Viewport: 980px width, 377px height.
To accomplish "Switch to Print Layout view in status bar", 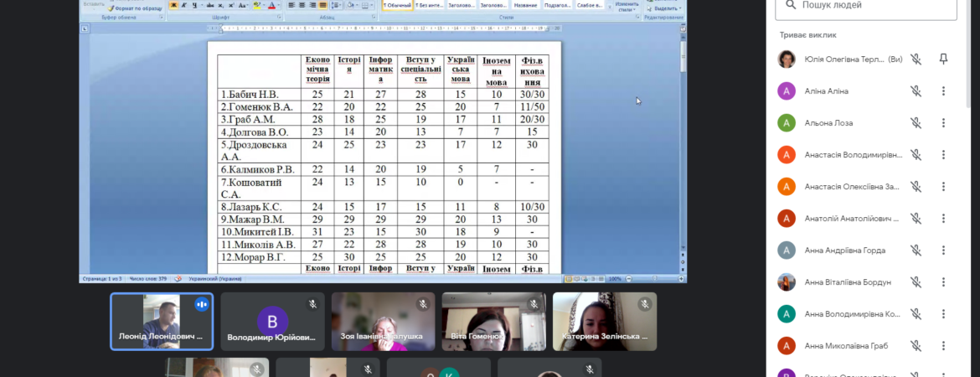I will [x=569, y=279].
